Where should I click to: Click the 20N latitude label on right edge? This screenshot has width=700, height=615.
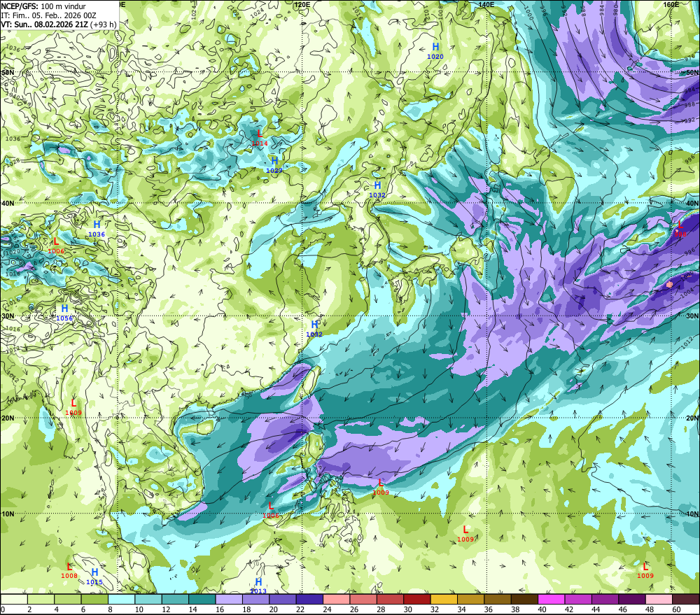(x=692, y=418)
